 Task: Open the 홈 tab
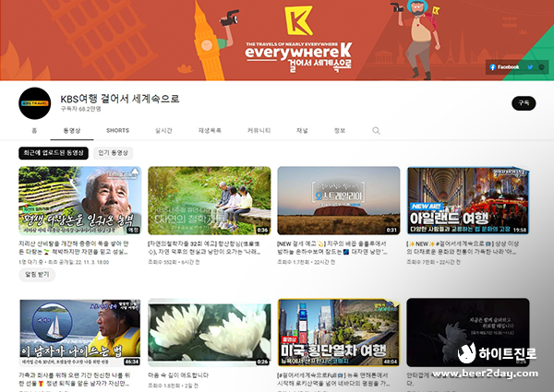click(34, 131)
